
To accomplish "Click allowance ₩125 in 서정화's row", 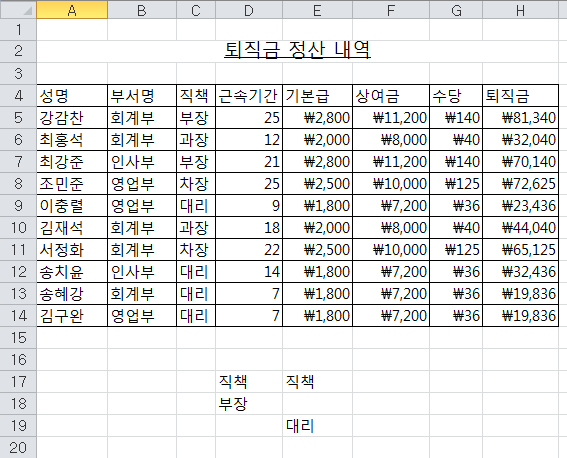I will pyautogui.click(x=456, y=250).
